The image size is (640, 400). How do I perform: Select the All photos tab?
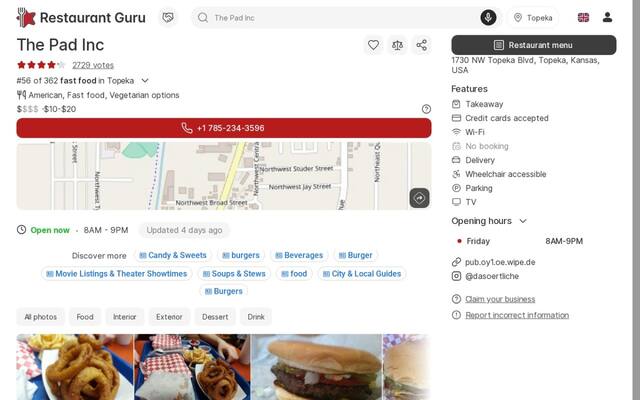40,317
